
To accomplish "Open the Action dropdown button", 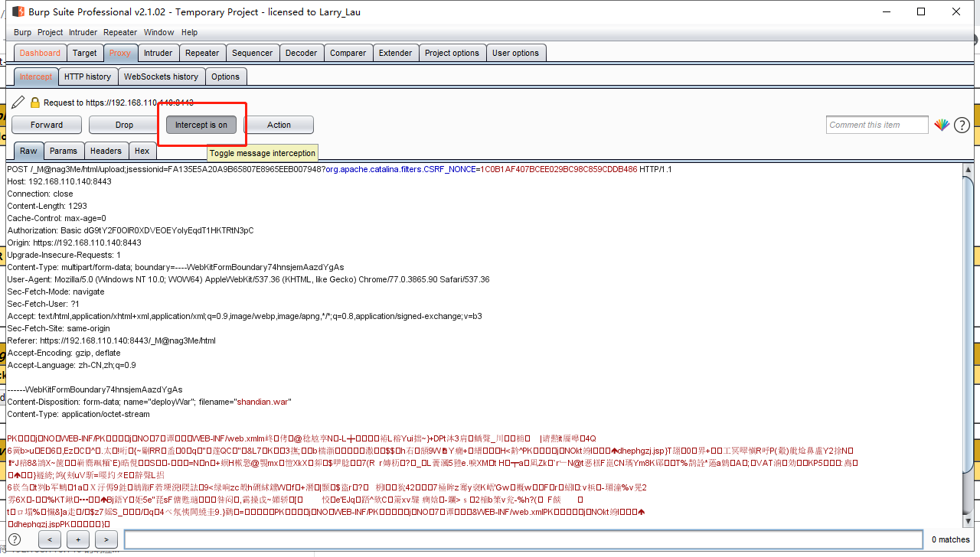I will coord(279,125).
